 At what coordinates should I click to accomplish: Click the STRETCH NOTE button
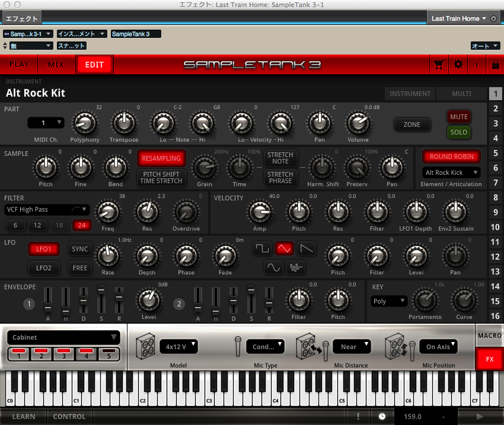[280, 158]
